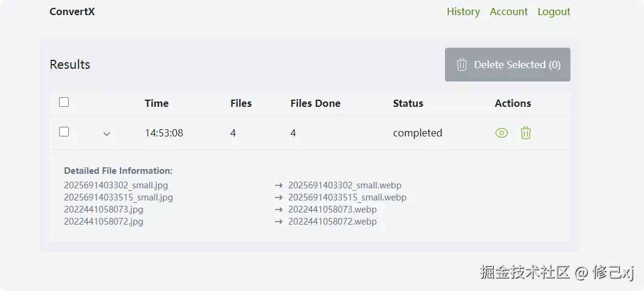This screenshot has width=644, height=291.
Task: Click the completed status text
Action: coord(417,133)
